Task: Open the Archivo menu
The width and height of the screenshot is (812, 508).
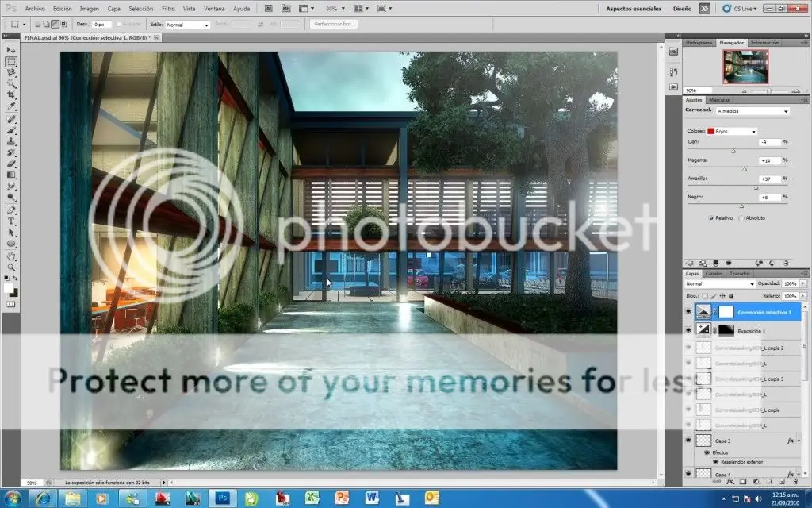Action: coord(35,9)
